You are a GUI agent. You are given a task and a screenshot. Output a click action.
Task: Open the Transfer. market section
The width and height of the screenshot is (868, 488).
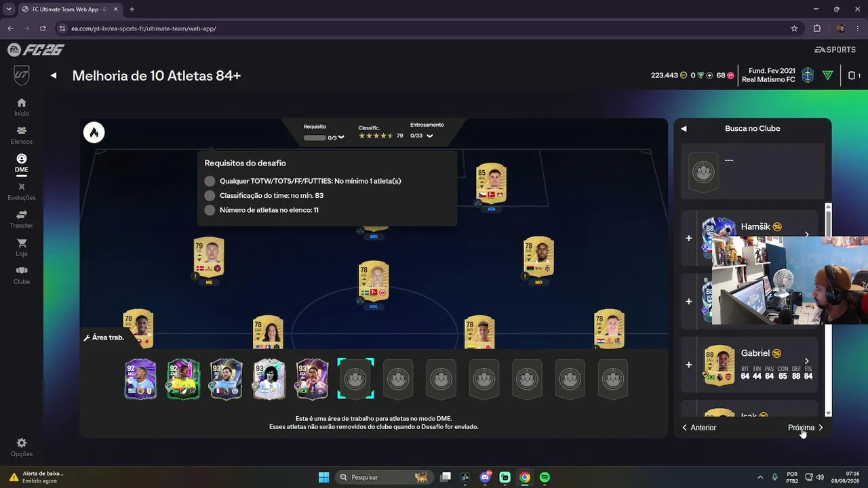click(x=22, y=219)
